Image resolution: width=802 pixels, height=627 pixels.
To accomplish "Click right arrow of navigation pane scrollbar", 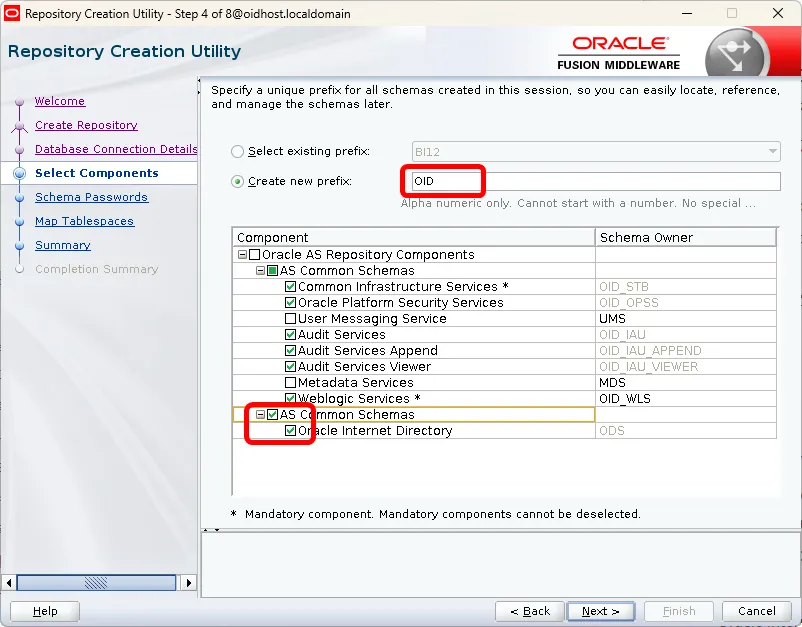I will click(189, 583).
